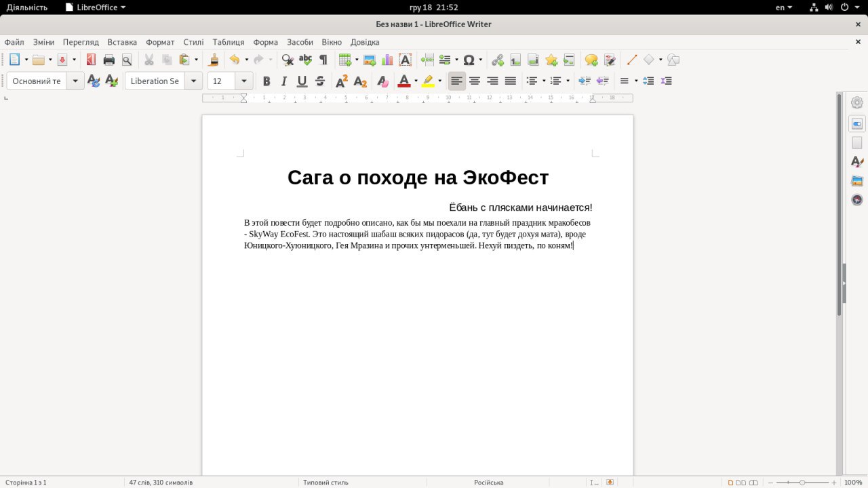Open the New document templates dropdown arrow

[26, 60]
